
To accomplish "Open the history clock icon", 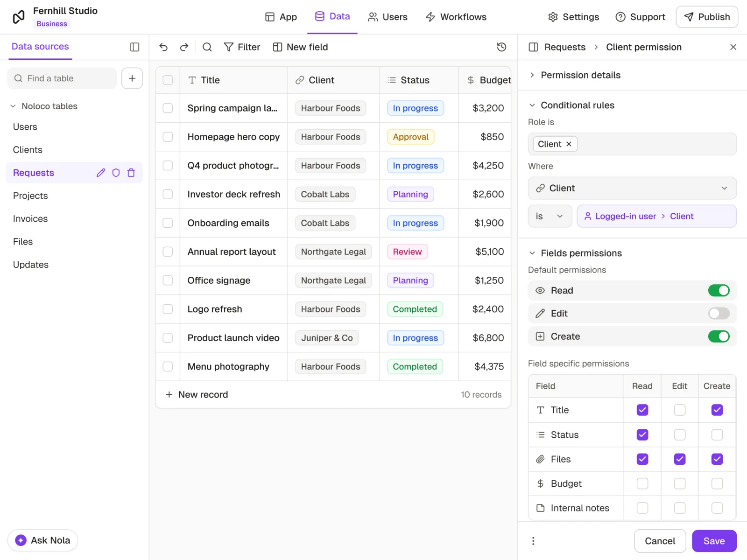I will [x=502, y=47].
